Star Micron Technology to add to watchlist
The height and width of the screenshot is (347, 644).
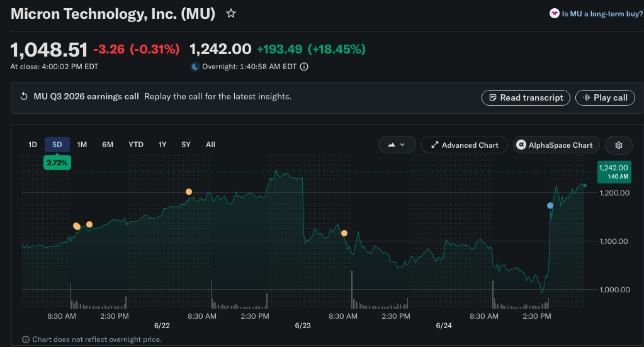[231, 14]
